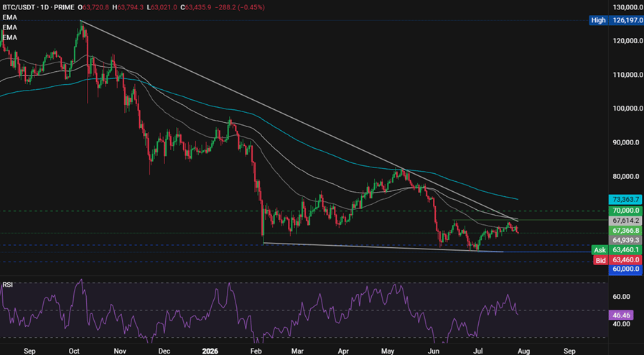
Task: Click the BTC/USDT symbol title
Action: point(19,7)
